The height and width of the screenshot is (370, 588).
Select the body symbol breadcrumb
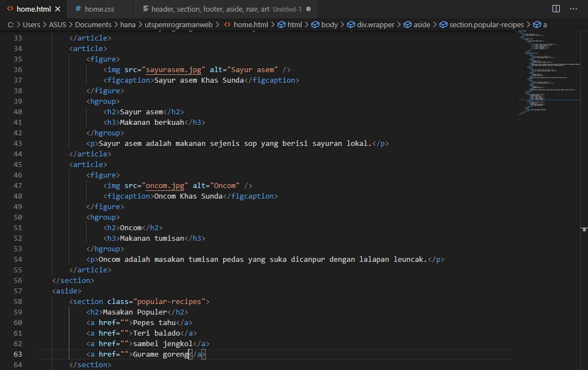click(x=325, y=25)
